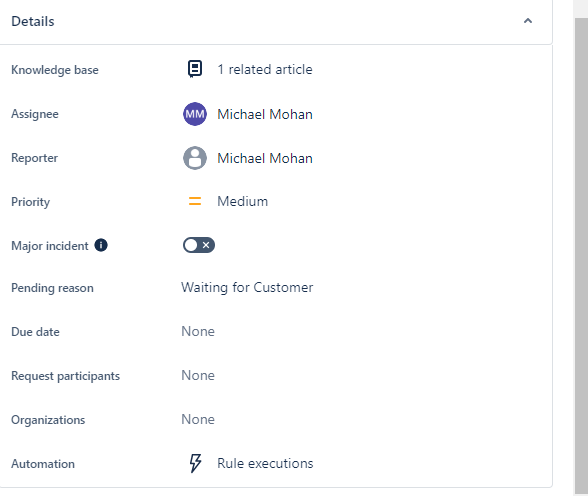Click the orange Medium priority icon
The height and width of the screenshot is (496, 588).
(195, 201)
